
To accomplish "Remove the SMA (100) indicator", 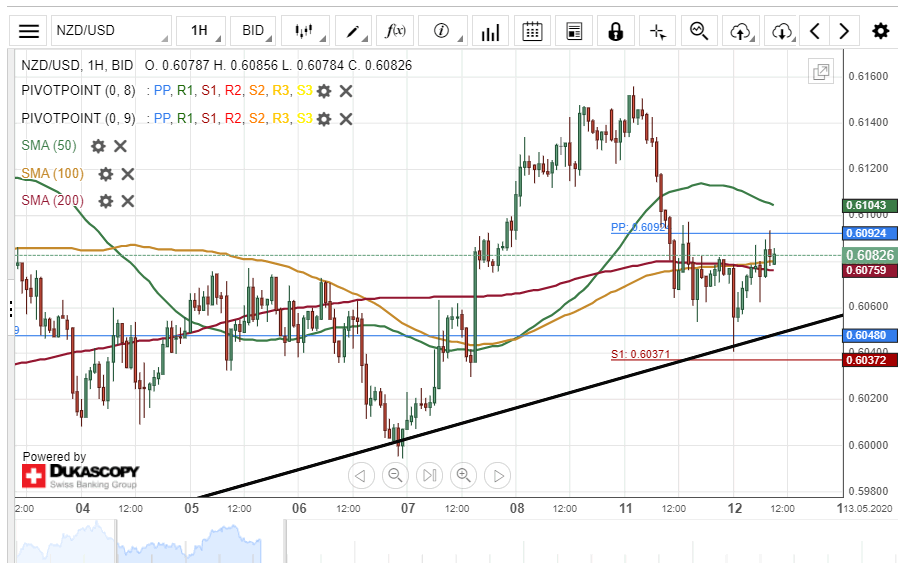I will tap(127, 174).
